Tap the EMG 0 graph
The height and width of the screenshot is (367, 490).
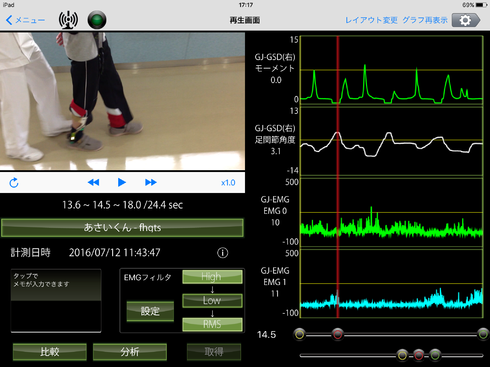point(392,212)
